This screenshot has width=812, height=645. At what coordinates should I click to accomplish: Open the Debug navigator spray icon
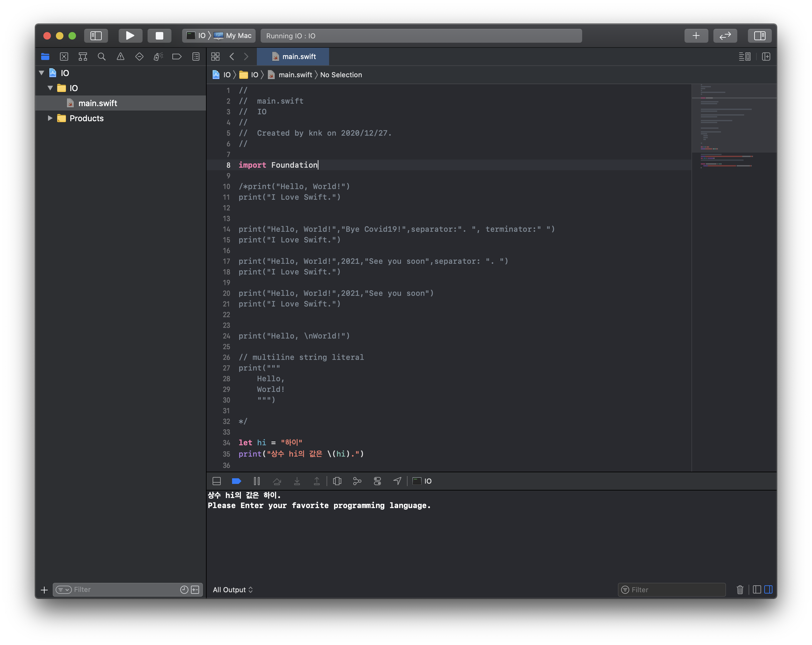coord(158,57)
